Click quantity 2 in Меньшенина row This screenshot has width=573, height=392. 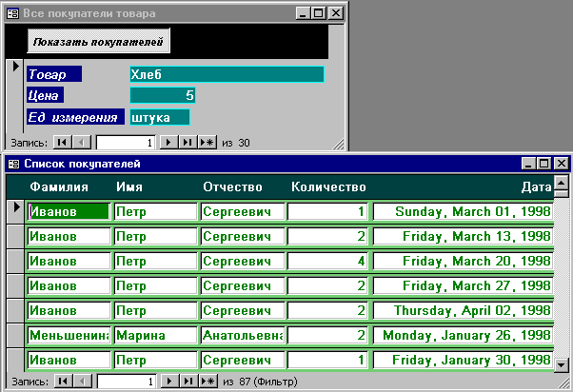tap(327, 335)
